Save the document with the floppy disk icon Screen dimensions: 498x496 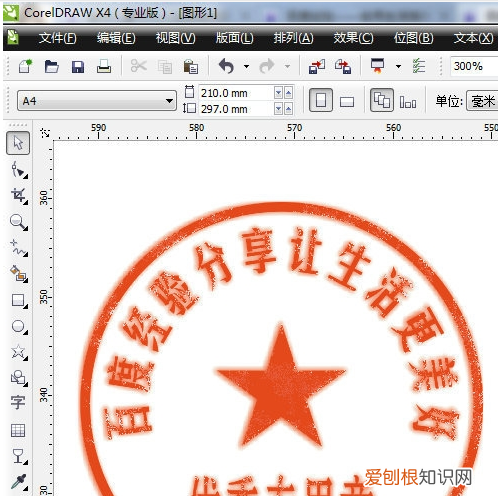(x=78, y=67)
